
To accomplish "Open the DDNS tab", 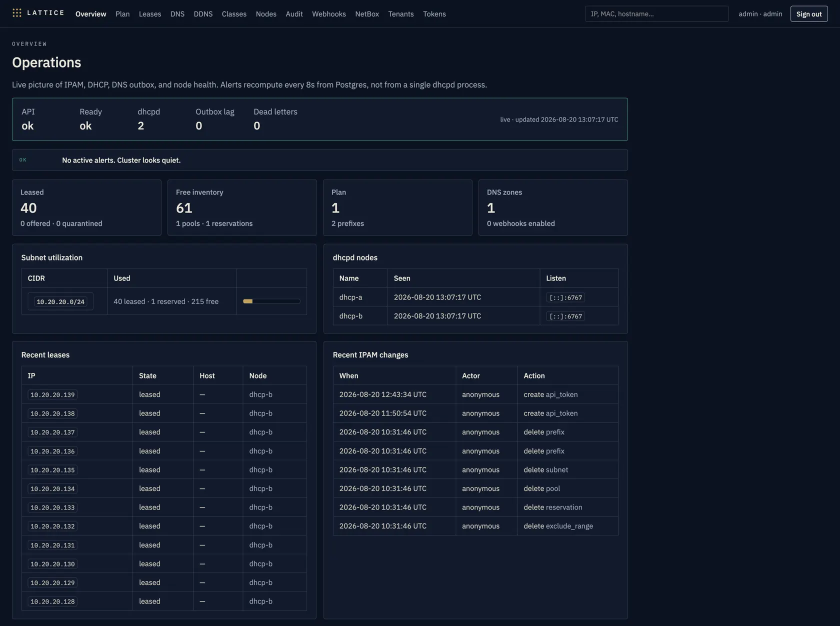I will pos(203,14).
